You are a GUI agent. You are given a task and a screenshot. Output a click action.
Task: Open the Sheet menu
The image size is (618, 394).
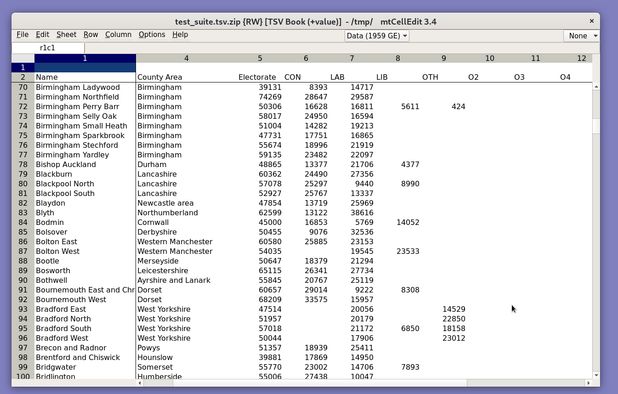(66, 35)
